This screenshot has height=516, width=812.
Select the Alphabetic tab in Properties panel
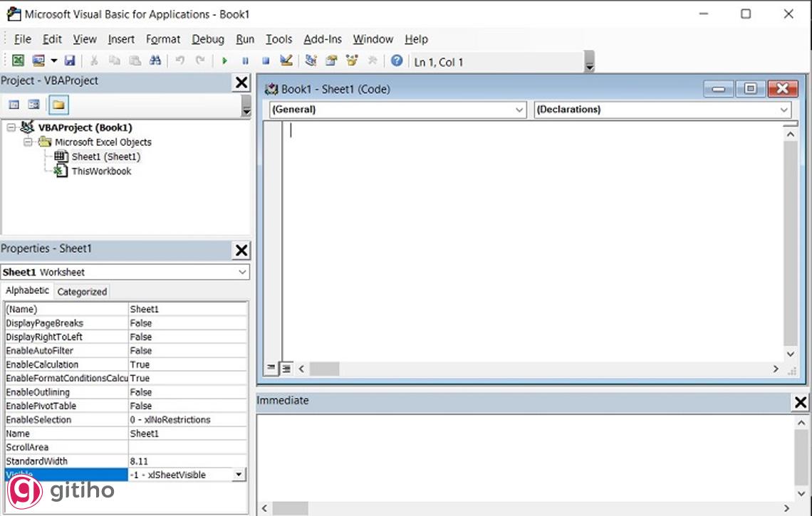[x=27, y=290]
